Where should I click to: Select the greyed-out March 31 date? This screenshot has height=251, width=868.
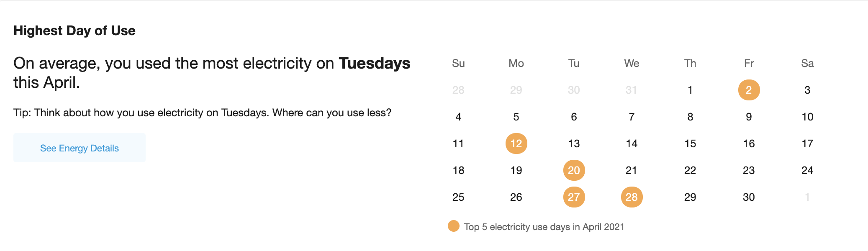pyautogui.click(x=632, y=90)
